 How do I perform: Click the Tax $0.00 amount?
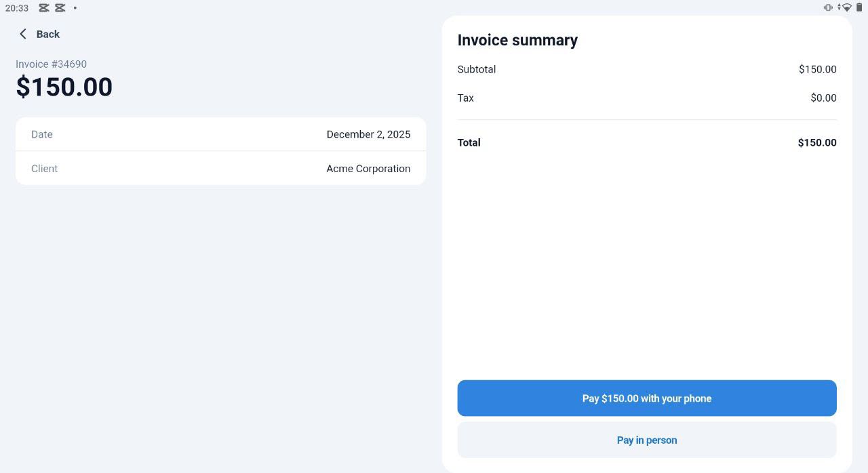click(823, 98)
